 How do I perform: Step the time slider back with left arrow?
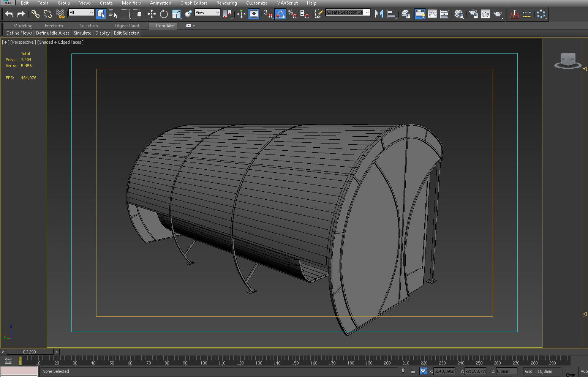3,352
